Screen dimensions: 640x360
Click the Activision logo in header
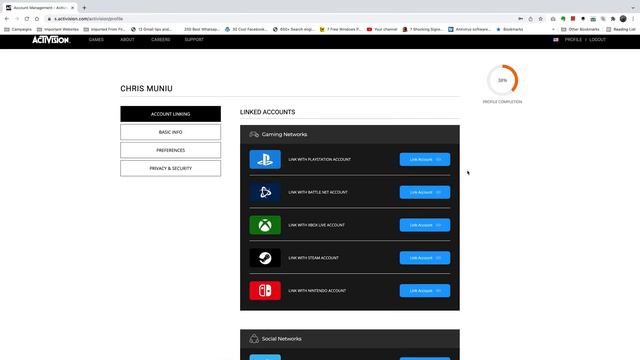click(x=51, y=40)
